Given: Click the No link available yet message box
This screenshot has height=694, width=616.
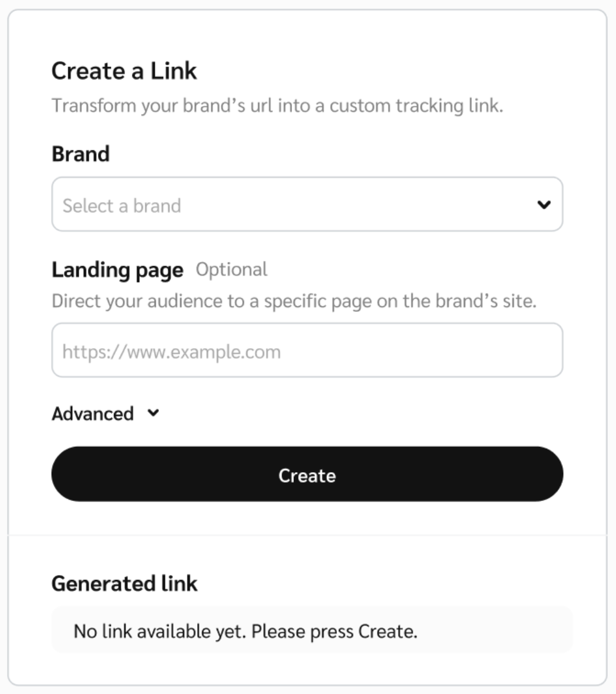Looking at the screenshot, I should (312, 630).
